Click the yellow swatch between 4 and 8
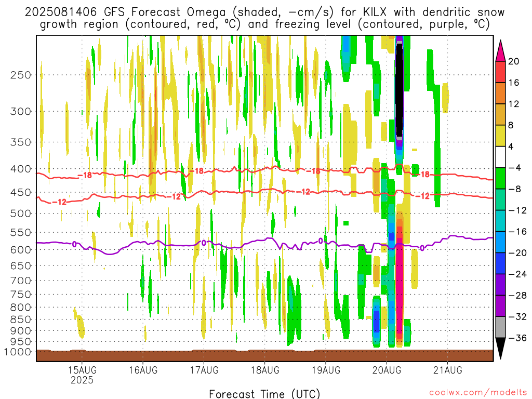The width and height of the screenshot is (532, 399). coord(500,136)
